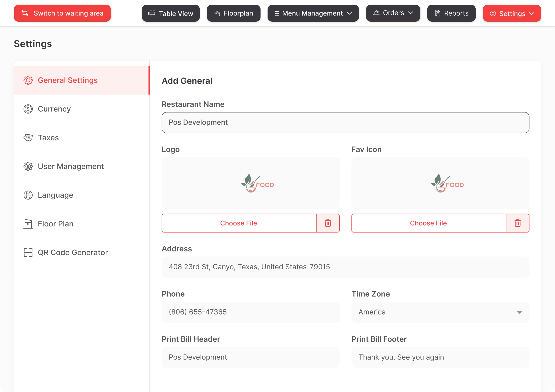Select the Currency dollar icon in sidebar
Screen dimensions: 555x392
(x=28, y=109)
